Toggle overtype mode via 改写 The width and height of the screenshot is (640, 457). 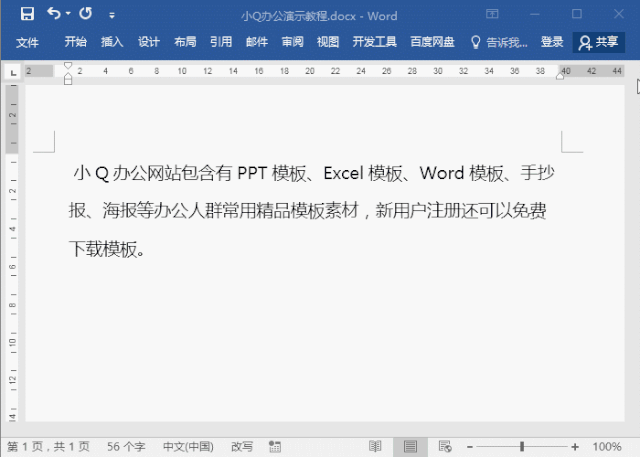click(x=242, y=446)
